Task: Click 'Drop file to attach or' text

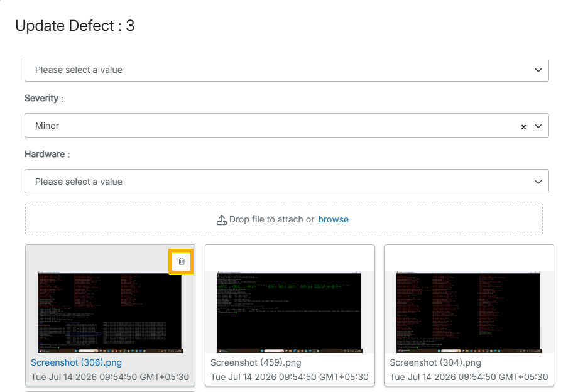Action: click(x=271, y=219)
